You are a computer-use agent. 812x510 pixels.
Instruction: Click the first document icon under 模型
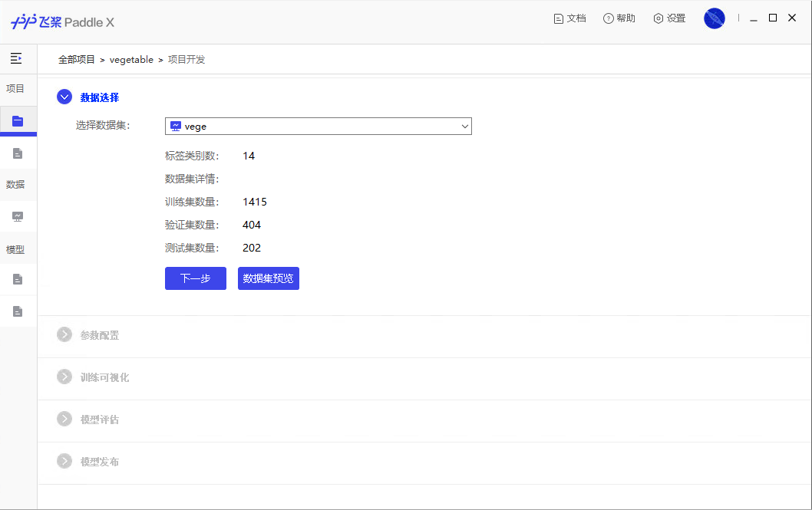click(x=18, y=279)
